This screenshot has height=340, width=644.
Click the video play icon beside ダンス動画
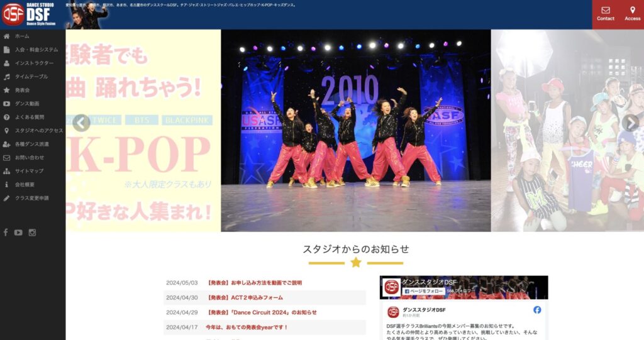point(6,104)
